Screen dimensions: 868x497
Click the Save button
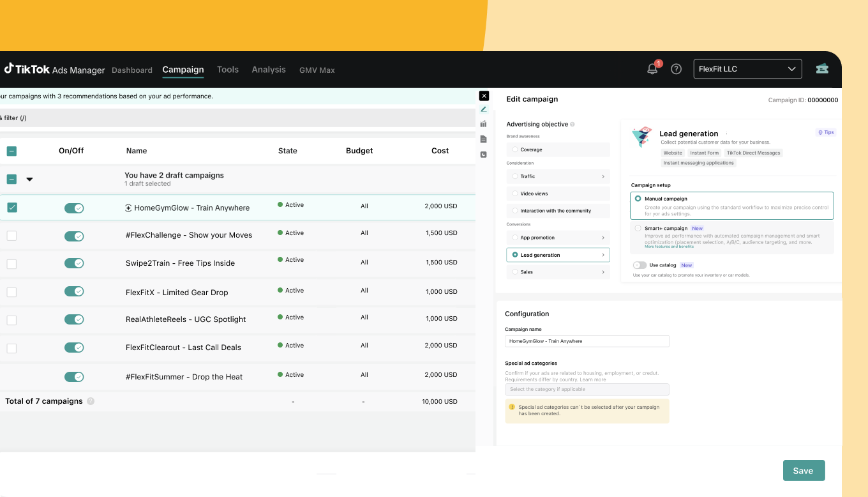point(804,471)
